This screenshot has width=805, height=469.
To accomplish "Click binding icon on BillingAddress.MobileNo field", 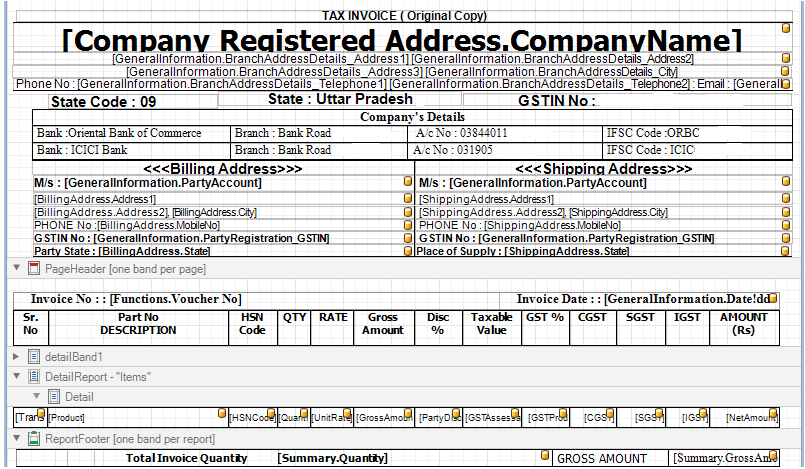I will (x=408, y=225).
